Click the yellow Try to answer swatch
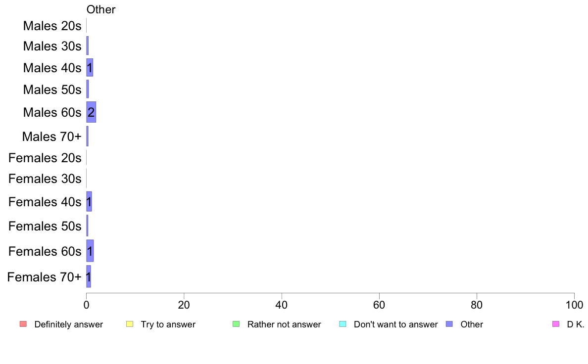Screen dimensions: 588x364 [x=130, y=324]
